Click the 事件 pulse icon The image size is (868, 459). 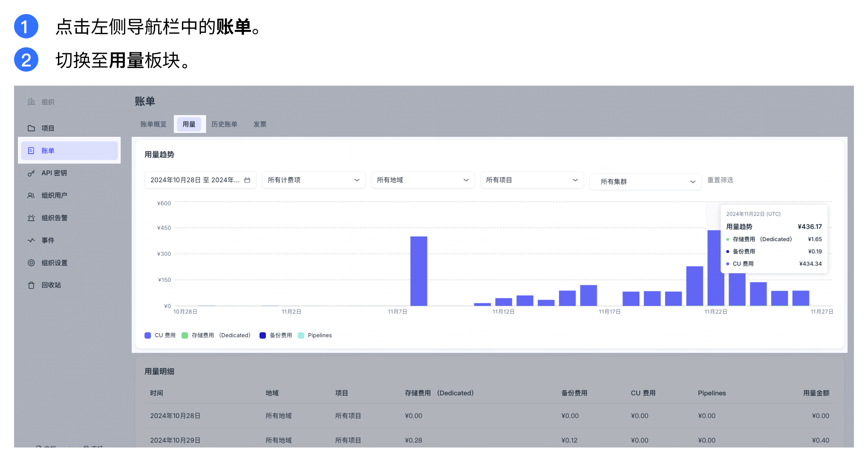pyautogui.click(x=31, y=240)
